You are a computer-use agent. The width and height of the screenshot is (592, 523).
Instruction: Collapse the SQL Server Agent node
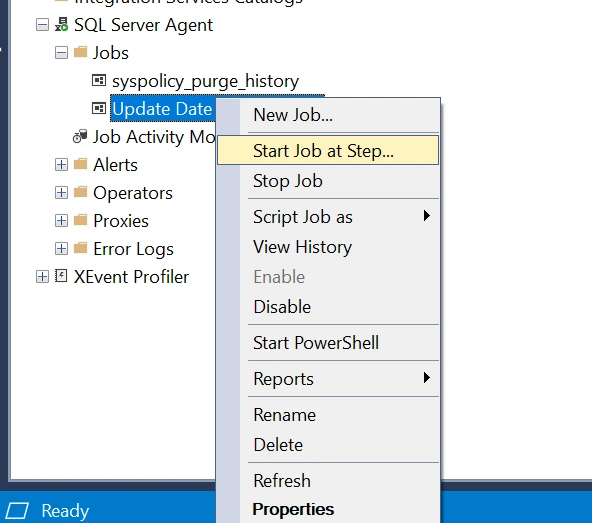pyautogui.click(x=42, y=25)
